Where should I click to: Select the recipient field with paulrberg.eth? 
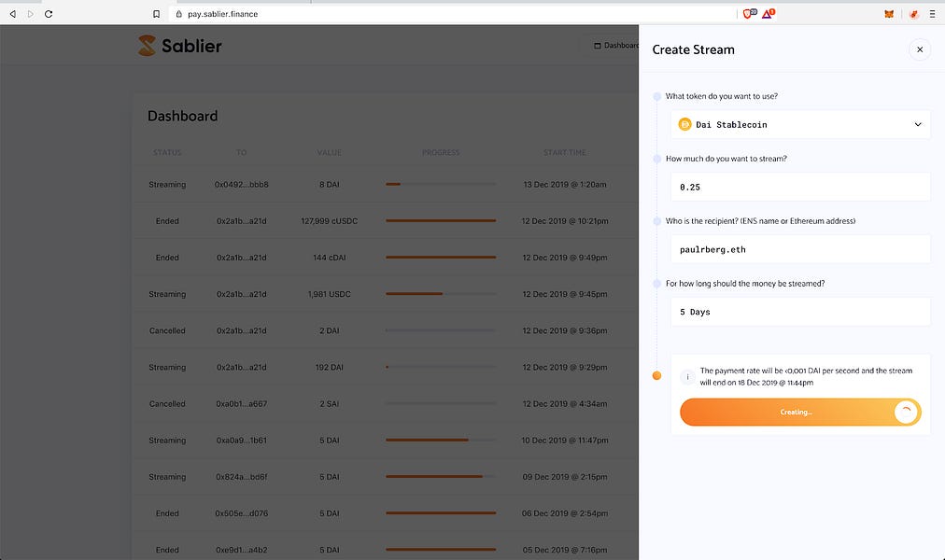(800, 249)
